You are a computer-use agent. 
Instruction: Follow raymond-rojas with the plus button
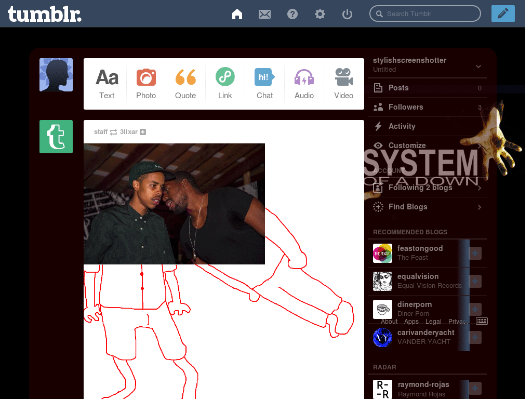pyautogui.click(x=475, y=388)
